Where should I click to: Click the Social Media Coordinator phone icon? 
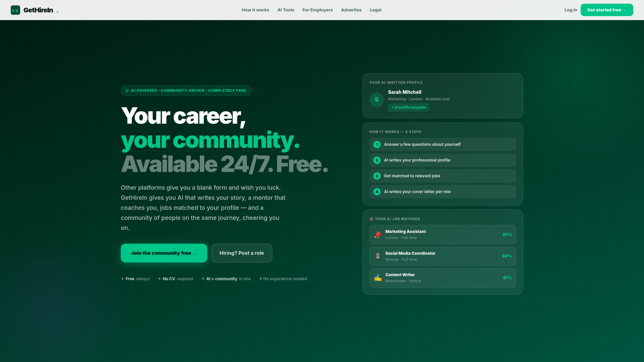click(x=378, y=256)
